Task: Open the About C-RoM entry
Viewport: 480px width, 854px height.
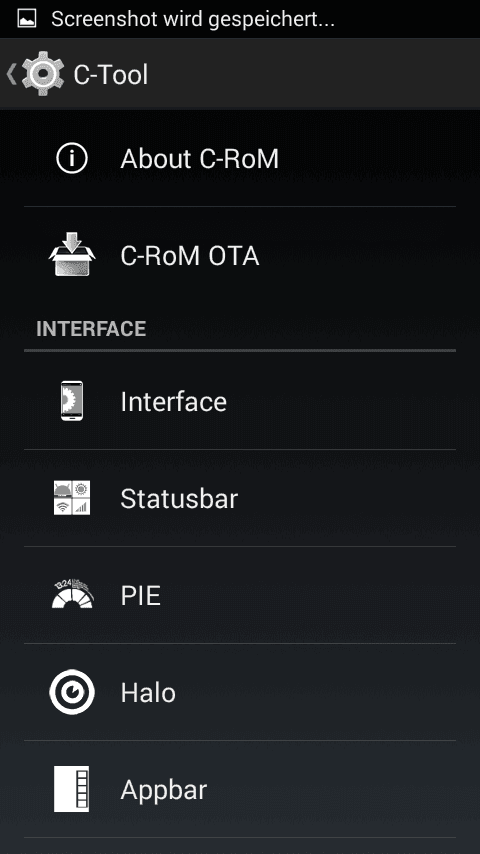Action: coord(240,158)
